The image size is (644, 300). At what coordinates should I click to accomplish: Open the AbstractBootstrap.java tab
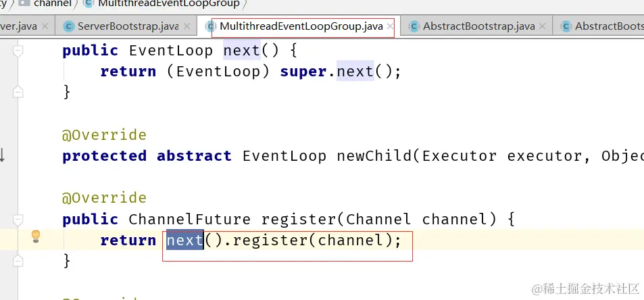(478, 26)
